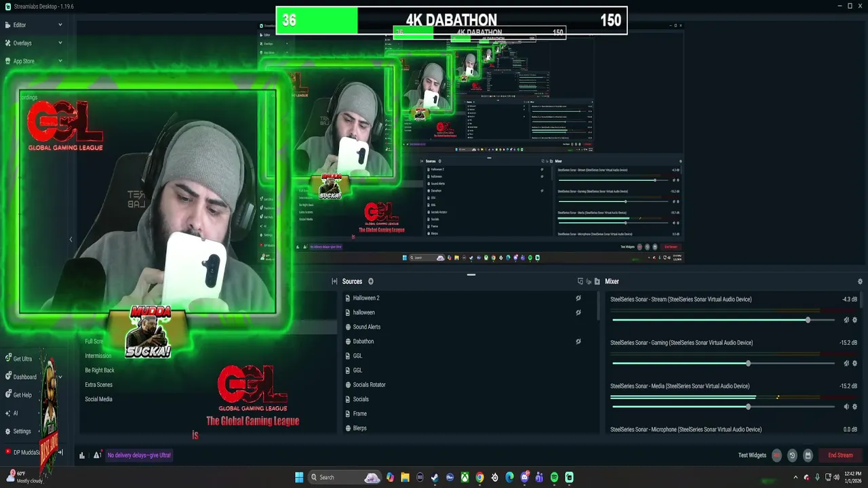Image resolution: width=868 pixels, height=488 pixels.
Task: Toggle mute for Sonar Stream audio
Action: point(846,320)
